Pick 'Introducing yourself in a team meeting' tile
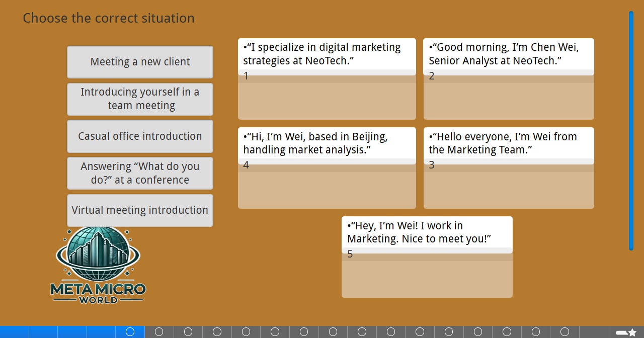The width and height of the screenshot is (644, 338). pos(140,99)
